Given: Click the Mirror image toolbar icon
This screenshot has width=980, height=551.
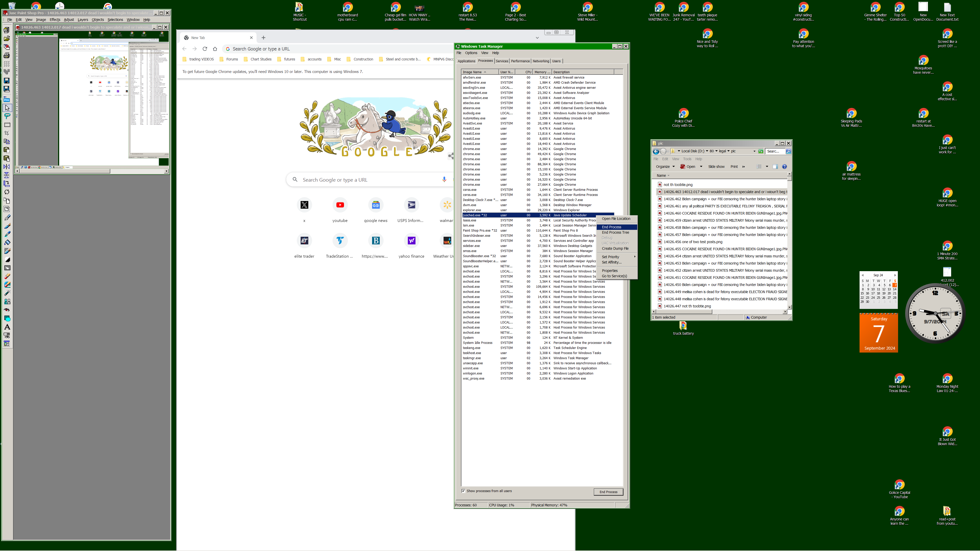Looking at the screenshot, I should coord(7,167).
